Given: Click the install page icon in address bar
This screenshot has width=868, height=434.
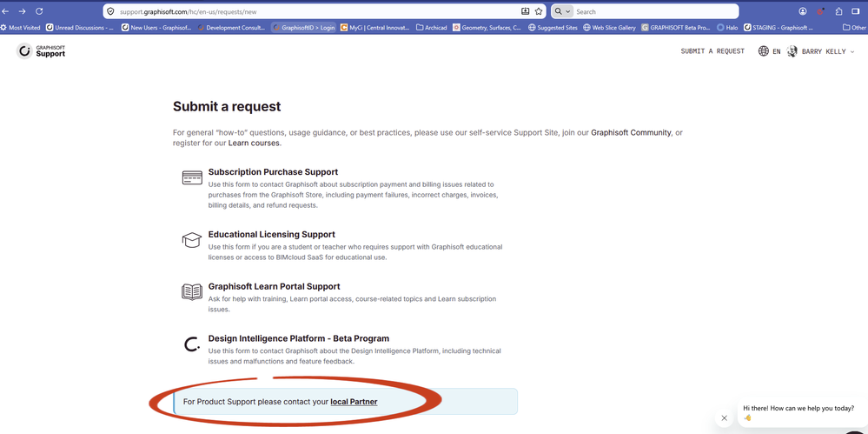Looking at the screenshot, I should [526, 11].
